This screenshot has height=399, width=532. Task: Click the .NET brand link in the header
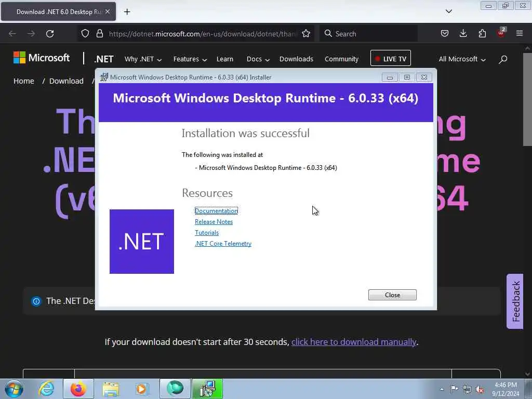pyautogui.click(x=104, y=59)
